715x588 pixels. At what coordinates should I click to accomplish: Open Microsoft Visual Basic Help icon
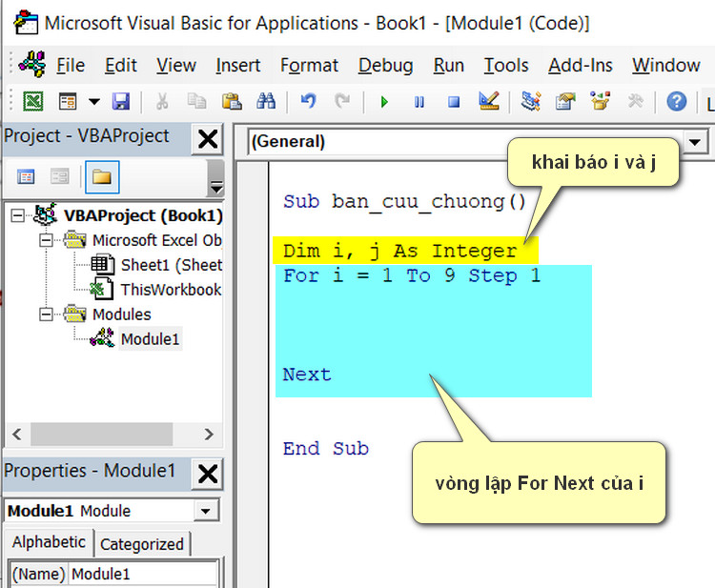click(x=677, y=101)
